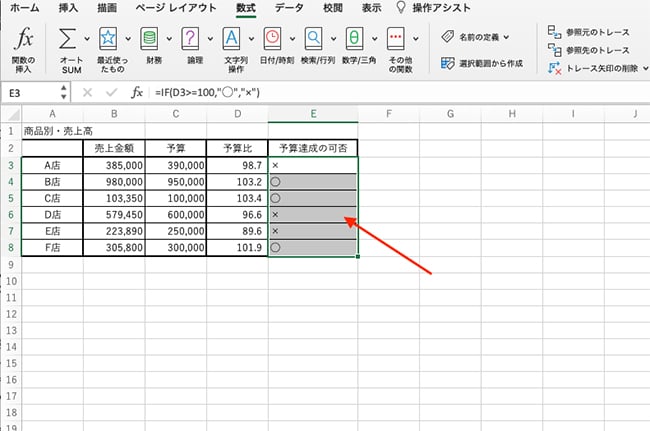Click the Math/Trig (数学/三角) functions icon

[x=354, y=39]
